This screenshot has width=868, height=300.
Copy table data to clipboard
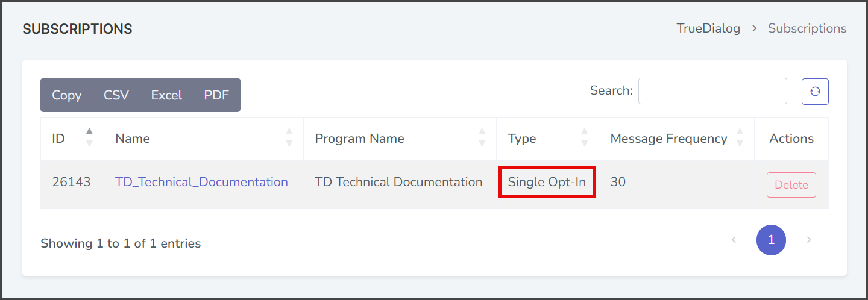(66, 95)
